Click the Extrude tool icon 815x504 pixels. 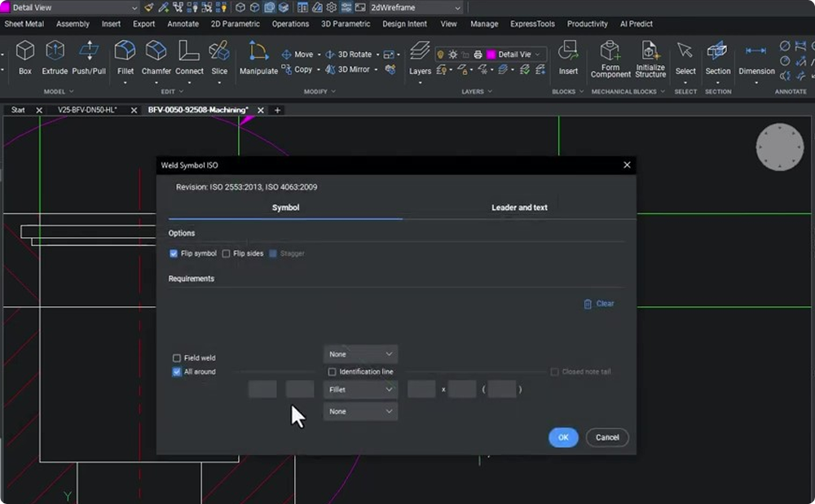(x=55, y=57)
